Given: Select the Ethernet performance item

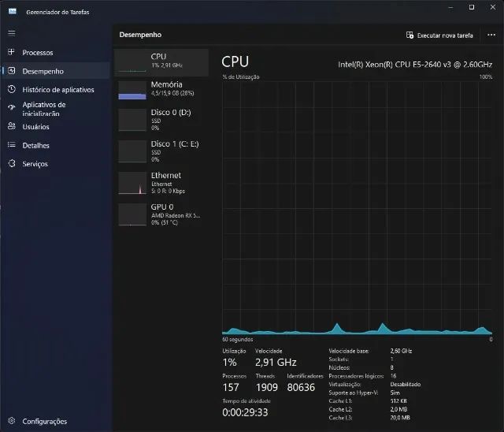Looking at the screenshot, I should tap(161, 183).
